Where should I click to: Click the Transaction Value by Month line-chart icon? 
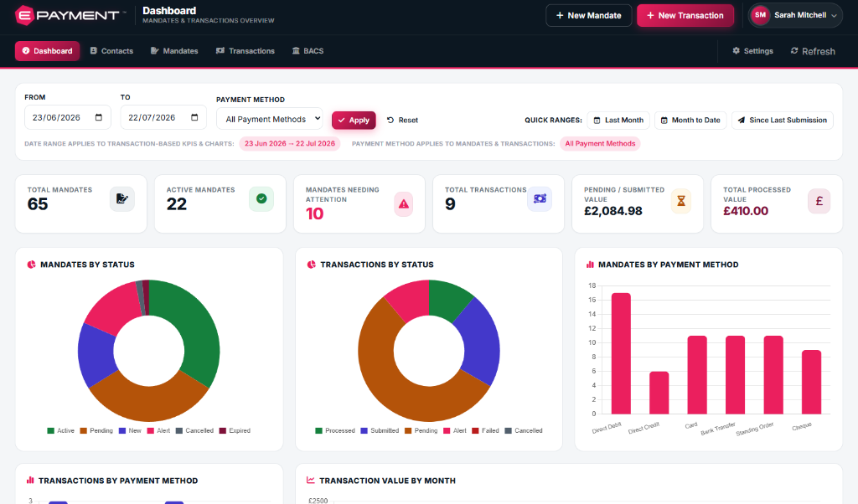click(x=310, y=481)
